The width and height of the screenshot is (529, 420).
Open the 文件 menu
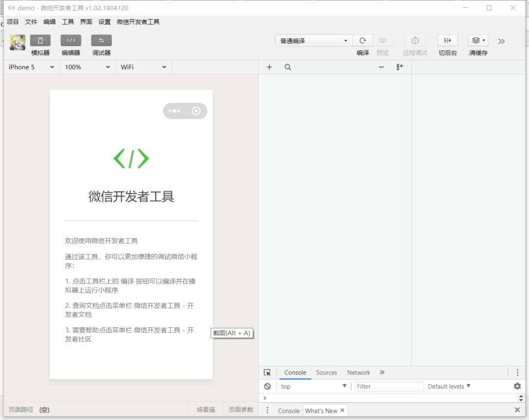[x=31, y=22]
